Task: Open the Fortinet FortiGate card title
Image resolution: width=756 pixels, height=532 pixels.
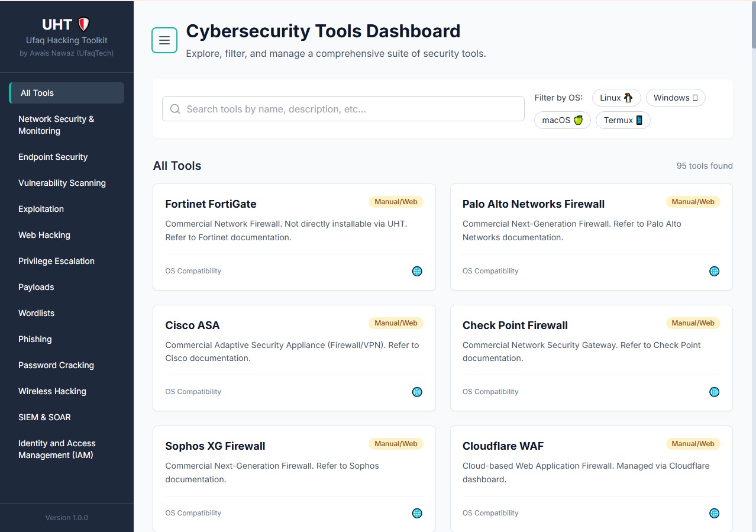Action: click(211, 204)
